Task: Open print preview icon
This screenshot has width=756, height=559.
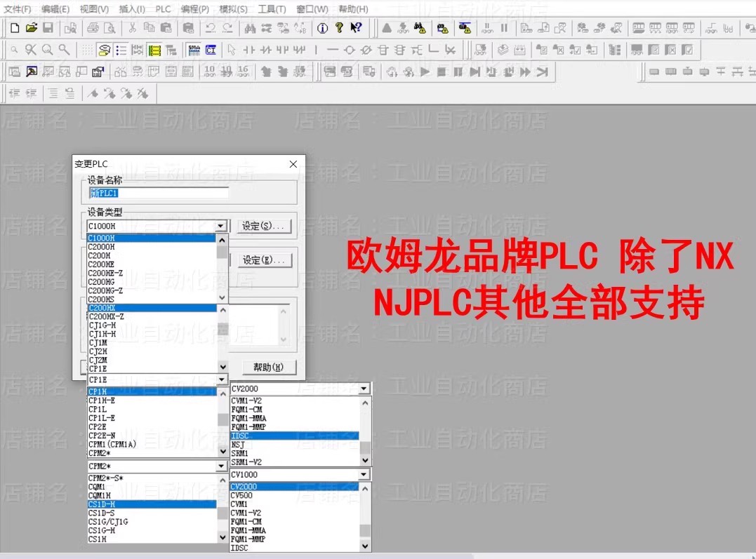Action: click(110, 28)
